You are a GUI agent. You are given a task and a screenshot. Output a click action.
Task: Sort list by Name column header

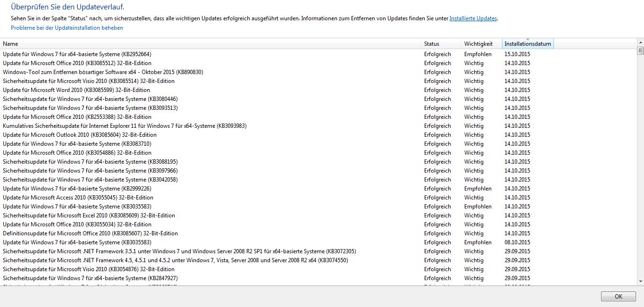tap(211, 44)
